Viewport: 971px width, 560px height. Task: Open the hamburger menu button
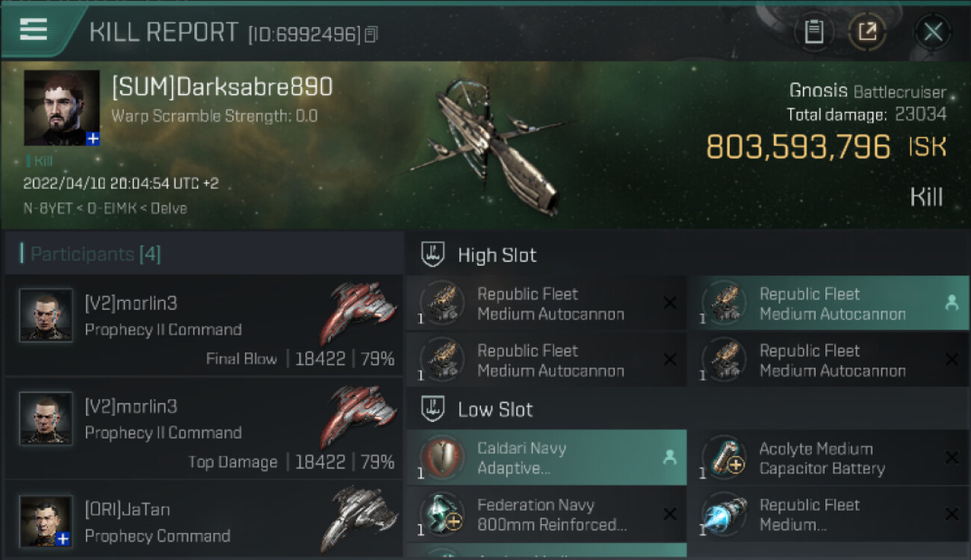(34, 30)
